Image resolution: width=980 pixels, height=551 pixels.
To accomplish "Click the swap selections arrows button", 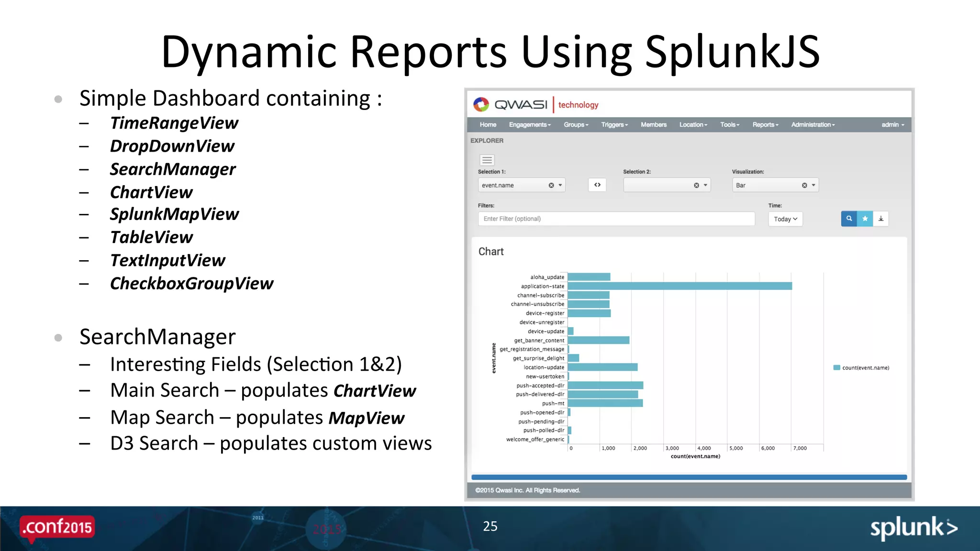I will [597, 185].
